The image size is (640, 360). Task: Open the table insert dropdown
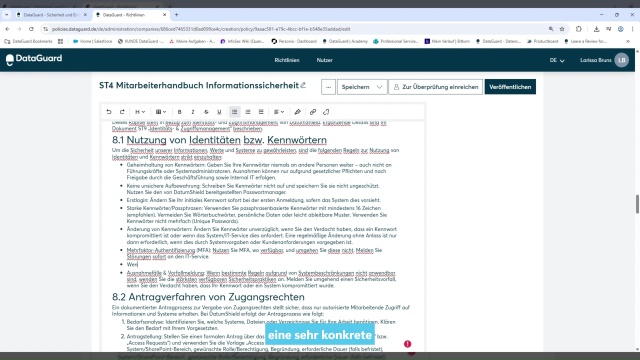pos(161,112)
